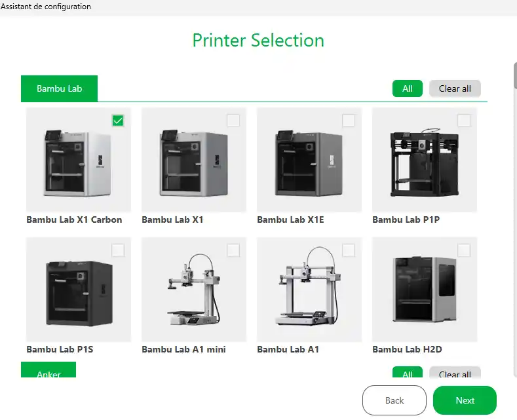Click the Bambu Lab H2D printer image
The height and width of the screenshot is (420, 517).
pos(425,290)
